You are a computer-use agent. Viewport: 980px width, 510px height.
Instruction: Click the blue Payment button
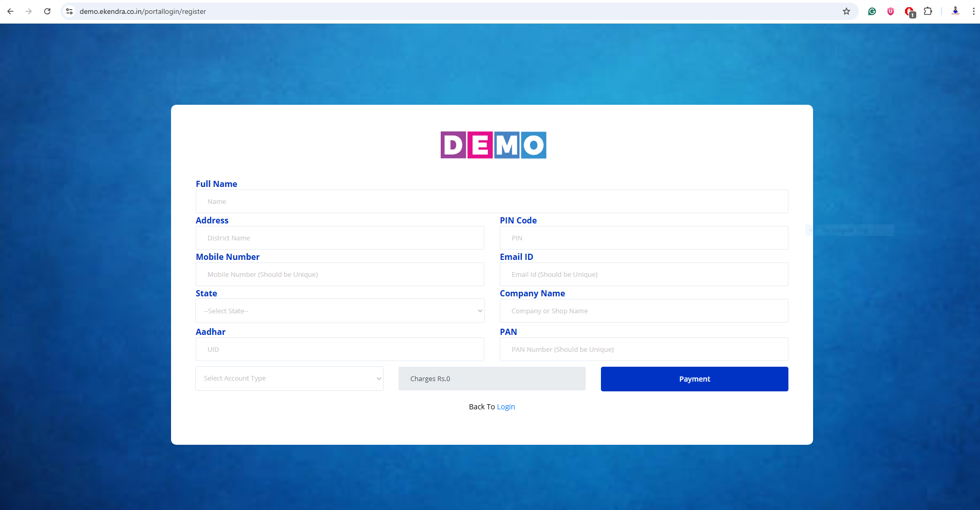[694, 379]
